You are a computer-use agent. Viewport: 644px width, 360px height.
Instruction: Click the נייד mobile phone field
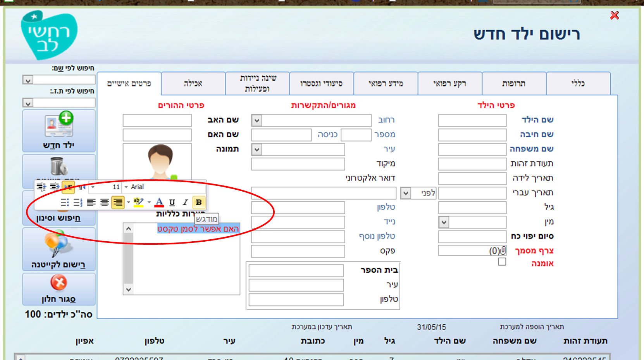click(x=298, y=222)
